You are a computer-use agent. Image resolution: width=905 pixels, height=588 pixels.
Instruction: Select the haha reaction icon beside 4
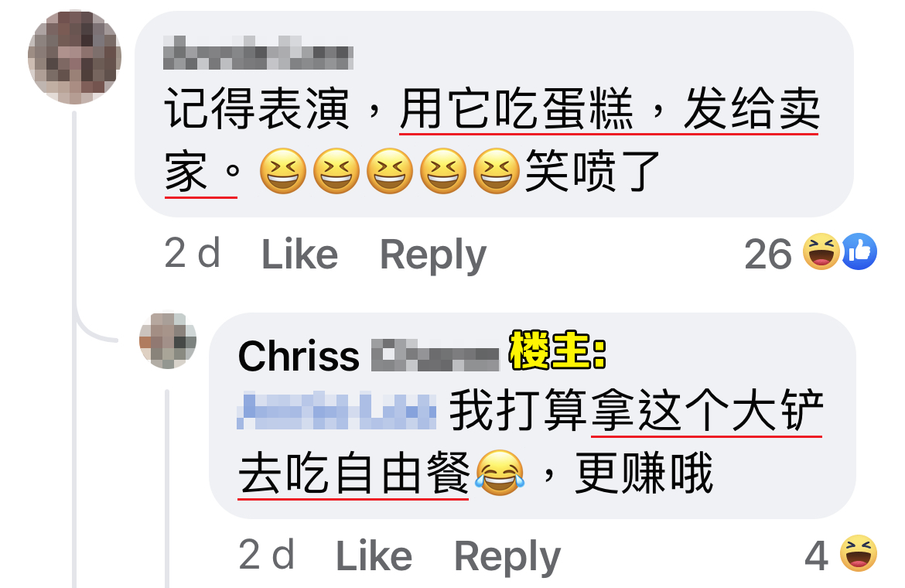[859, 553]
